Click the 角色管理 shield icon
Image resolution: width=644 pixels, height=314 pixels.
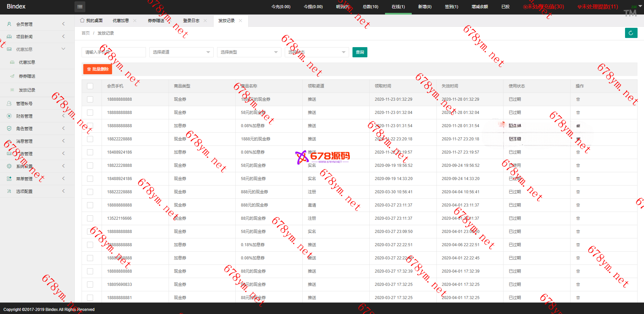click(9, 129)
